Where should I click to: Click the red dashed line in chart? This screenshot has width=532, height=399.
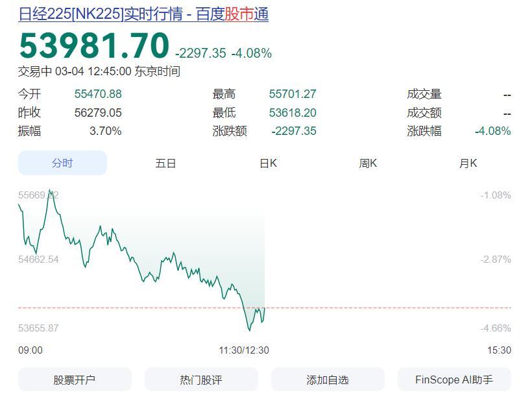(389, 308)
